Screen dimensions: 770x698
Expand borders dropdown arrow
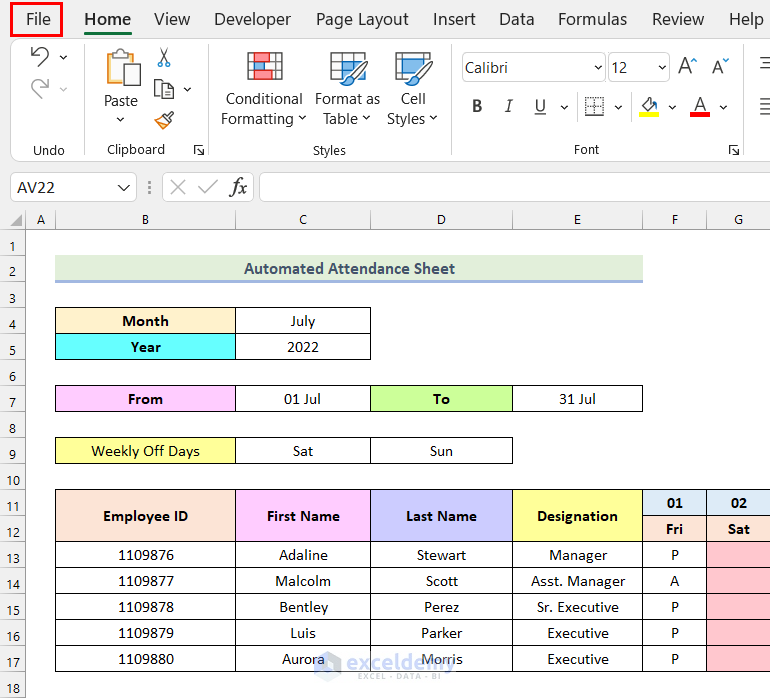point(618,107)
